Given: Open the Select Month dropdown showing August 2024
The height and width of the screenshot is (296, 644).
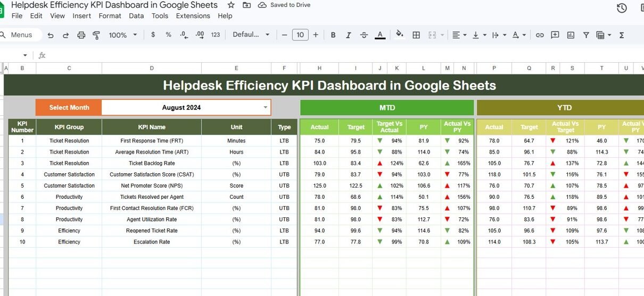Looking at the screenshot, I should pyautogui.click(x=265, y=107).
